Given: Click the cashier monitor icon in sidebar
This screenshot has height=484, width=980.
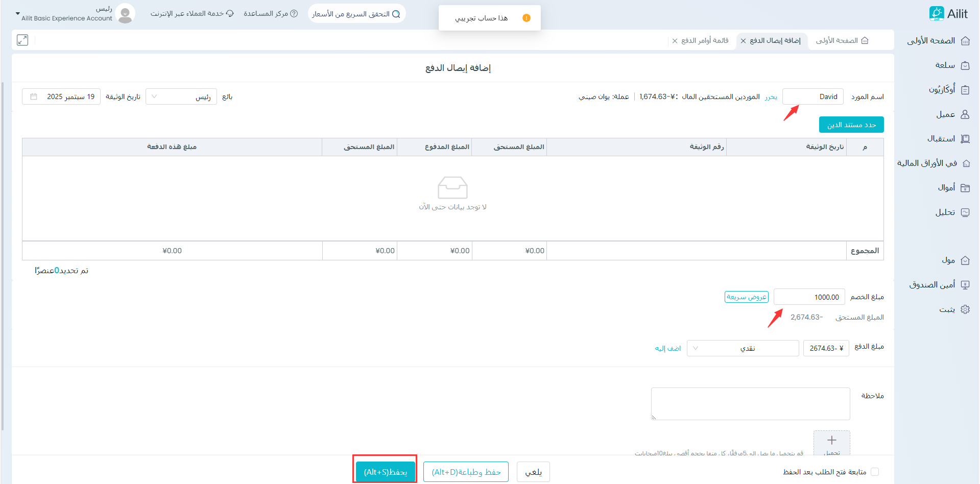Looking at the screenshot, I should [965, 285].
